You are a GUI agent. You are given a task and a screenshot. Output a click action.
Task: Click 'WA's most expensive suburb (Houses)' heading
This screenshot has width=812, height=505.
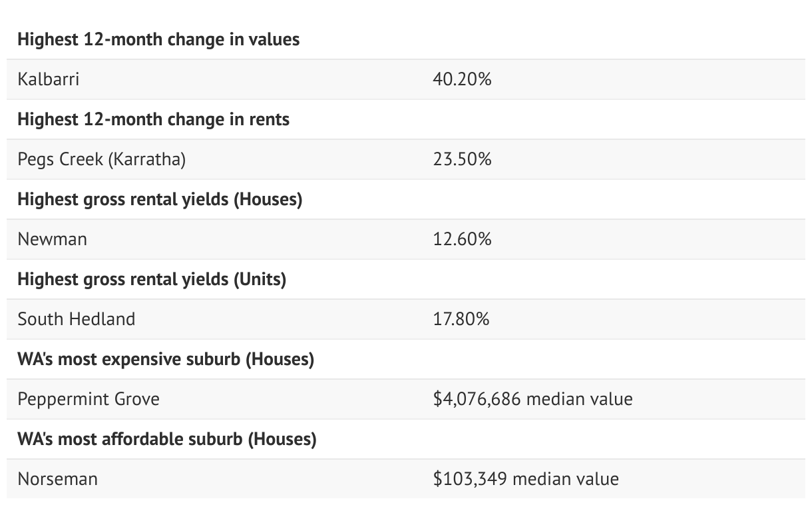(x=166, y=359)
